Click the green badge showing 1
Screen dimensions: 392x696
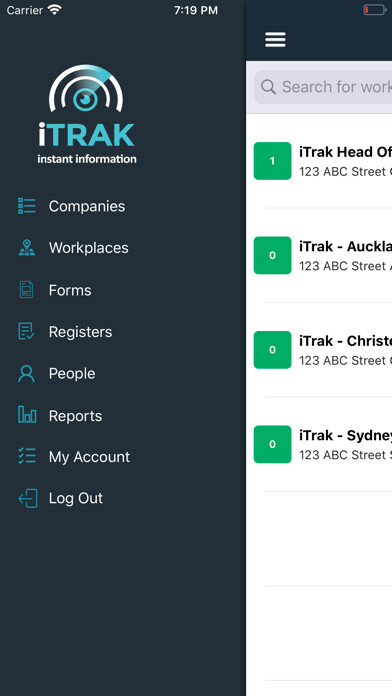pos(273,161)
